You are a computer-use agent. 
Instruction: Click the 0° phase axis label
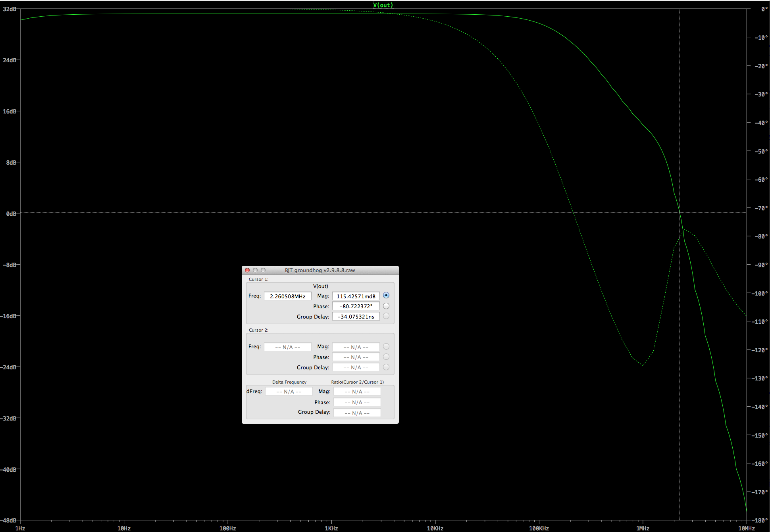coord(764,9)
